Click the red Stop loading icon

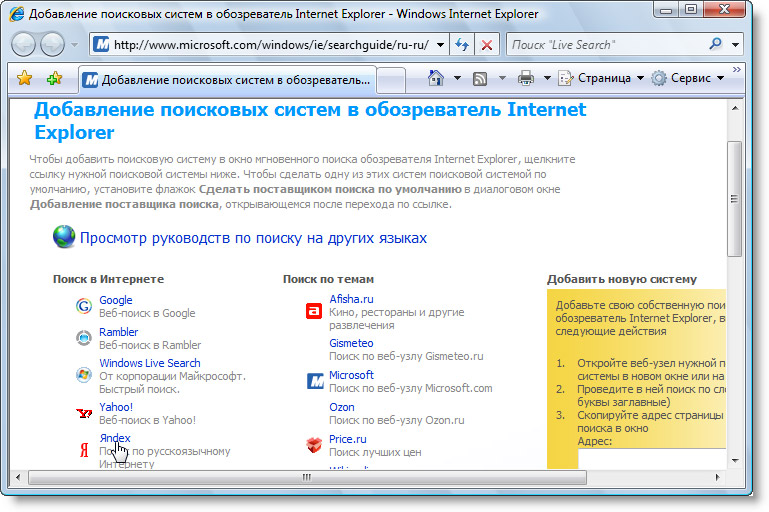(x=486, y=45)
